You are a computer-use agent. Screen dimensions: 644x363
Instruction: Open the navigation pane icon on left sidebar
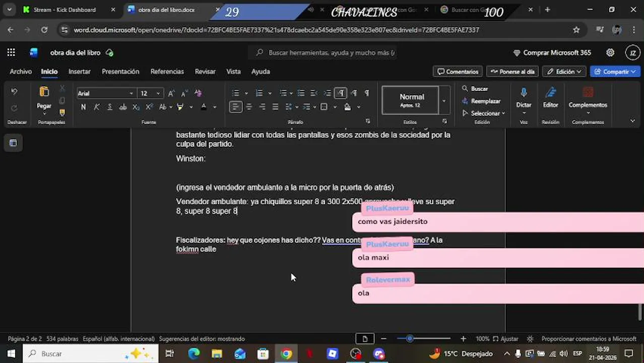pos(13,143)
